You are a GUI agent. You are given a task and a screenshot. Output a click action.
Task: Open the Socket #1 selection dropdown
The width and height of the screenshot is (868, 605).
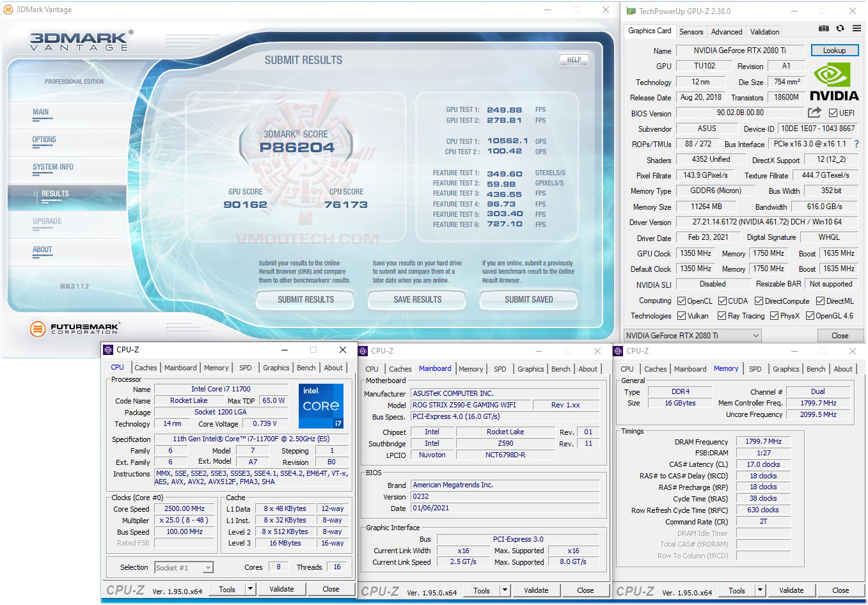[184, 567]
